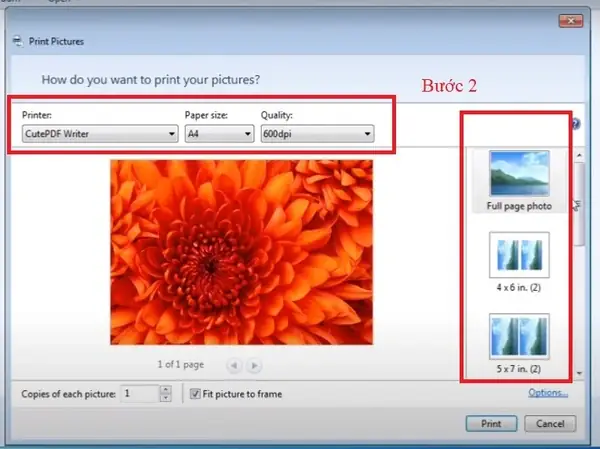This screenshot has width=600, height=449.
Task: Click the next page arrow icon
Action: (x=254, y=366)
